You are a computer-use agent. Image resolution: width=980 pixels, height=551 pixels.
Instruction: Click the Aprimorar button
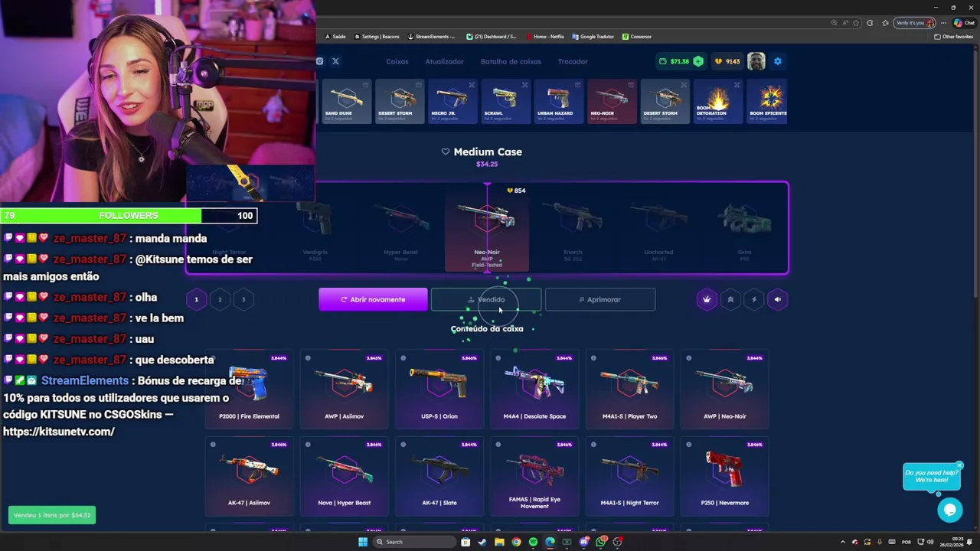click(600, 299)
